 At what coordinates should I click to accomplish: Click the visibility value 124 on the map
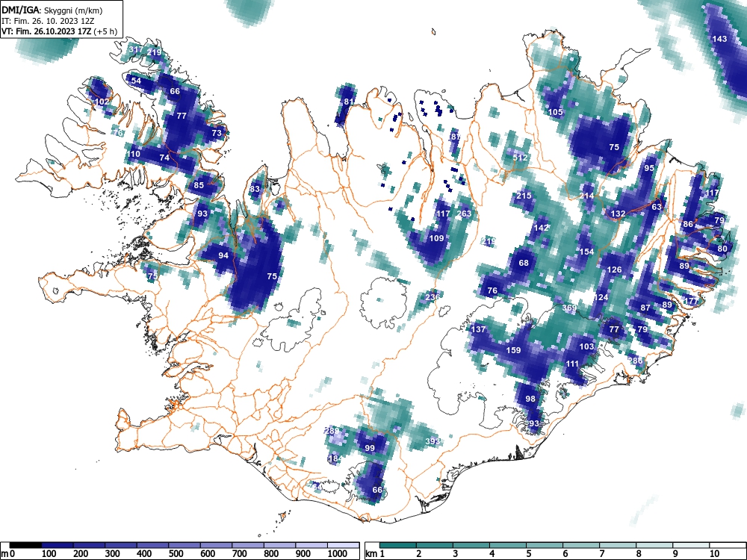click(x=601, y=297)
